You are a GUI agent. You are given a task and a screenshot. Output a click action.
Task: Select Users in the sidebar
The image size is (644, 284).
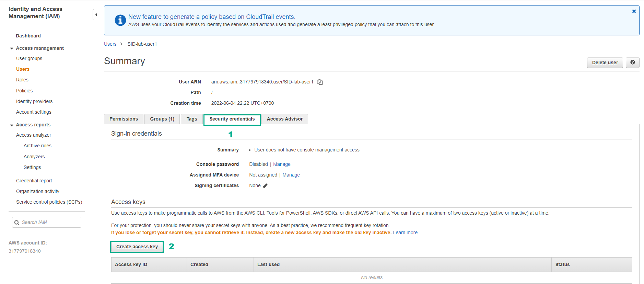(23, 69)
